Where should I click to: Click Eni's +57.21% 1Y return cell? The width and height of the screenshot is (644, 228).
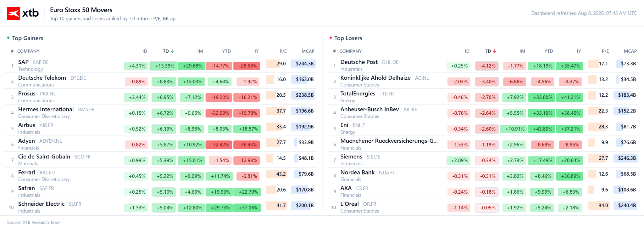tap(570, 129)
